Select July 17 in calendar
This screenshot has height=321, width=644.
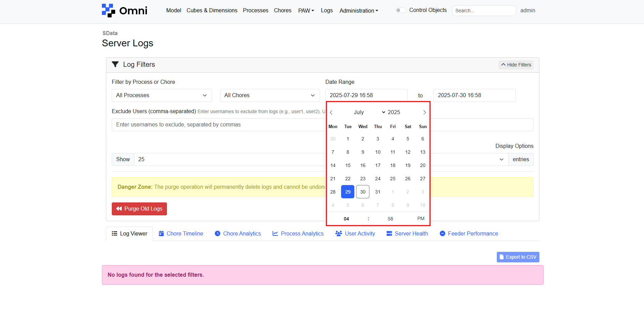pyautogui.click(x=378, y=165)
